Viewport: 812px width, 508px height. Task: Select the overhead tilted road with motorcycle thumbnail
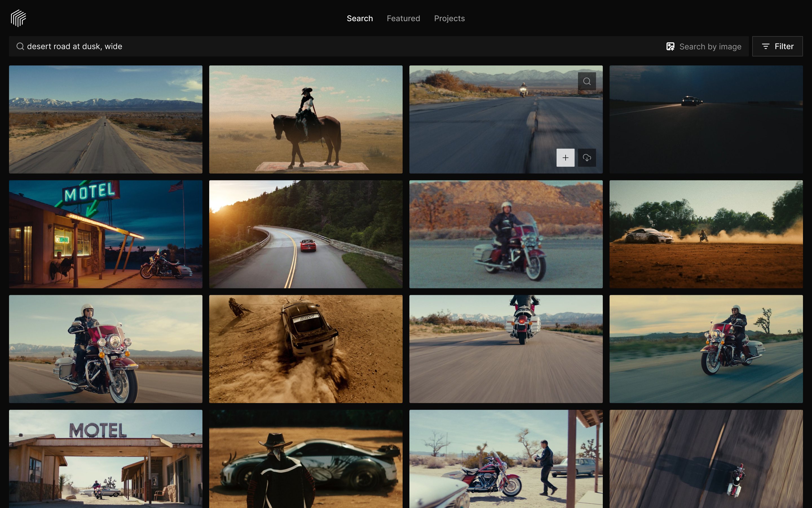(706, 459)
